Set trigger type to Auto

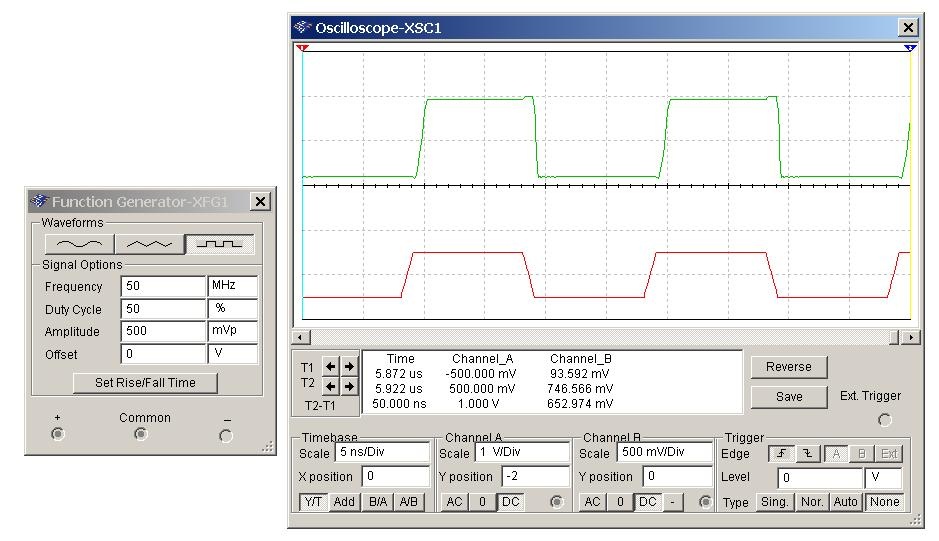[846, 502]
